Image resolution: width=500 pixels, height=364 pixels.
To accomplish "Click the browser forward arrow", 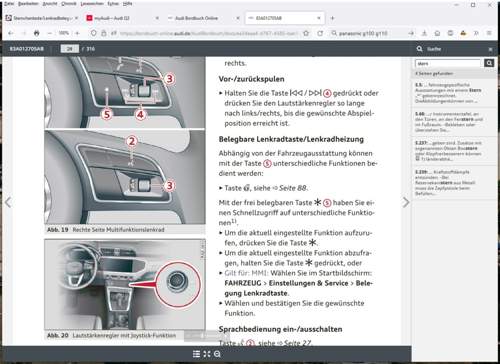I will [23, 33].
